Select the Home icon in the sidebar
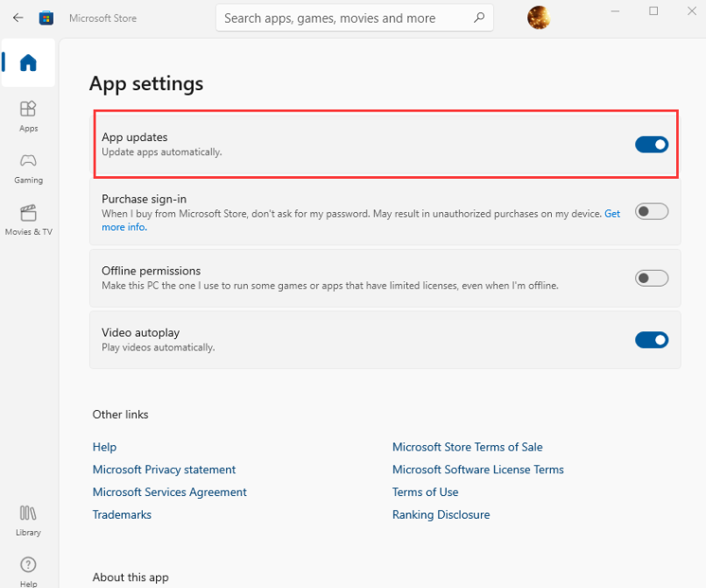The height and width of the screenshot is (588, 706). coord(28,61)
